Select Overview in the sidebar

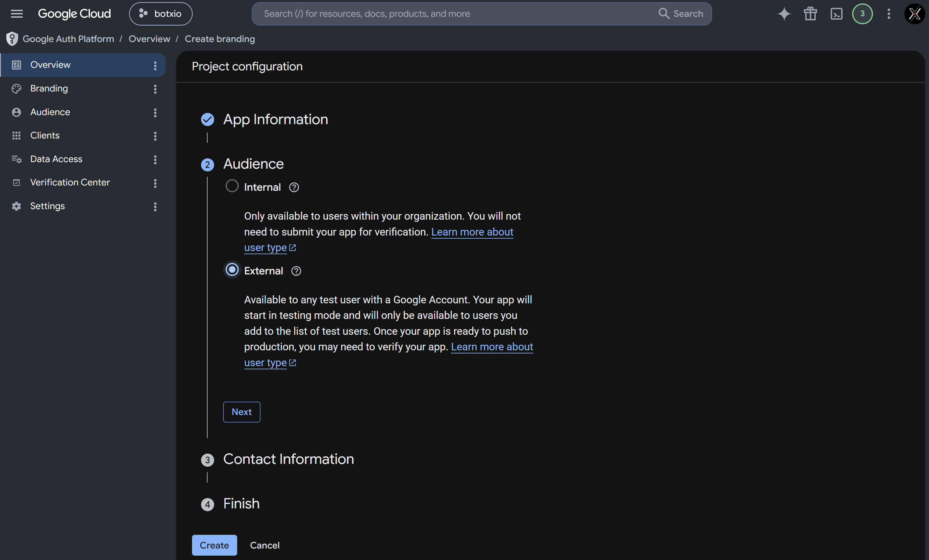[83, 65]
